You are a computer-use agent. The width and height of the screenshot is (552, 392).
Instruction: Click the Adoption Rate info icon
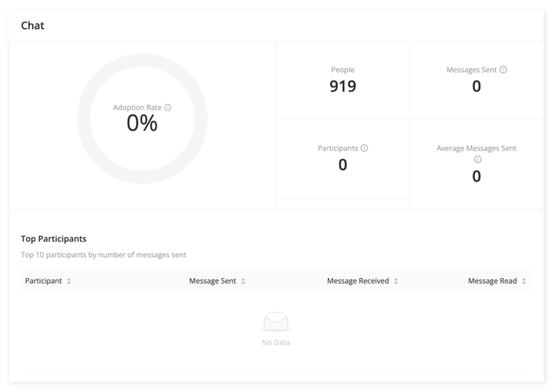click(168, 107)
